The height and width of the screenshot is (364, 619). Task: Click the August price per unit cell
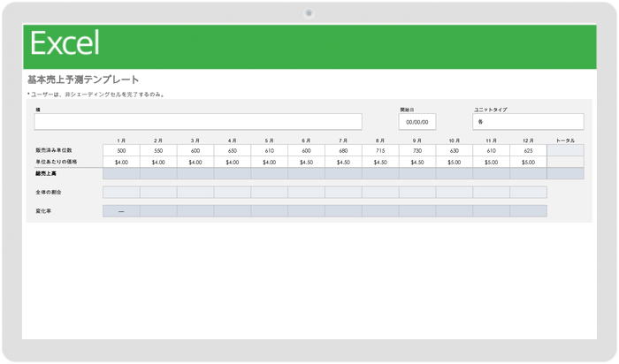pos(380,162)
